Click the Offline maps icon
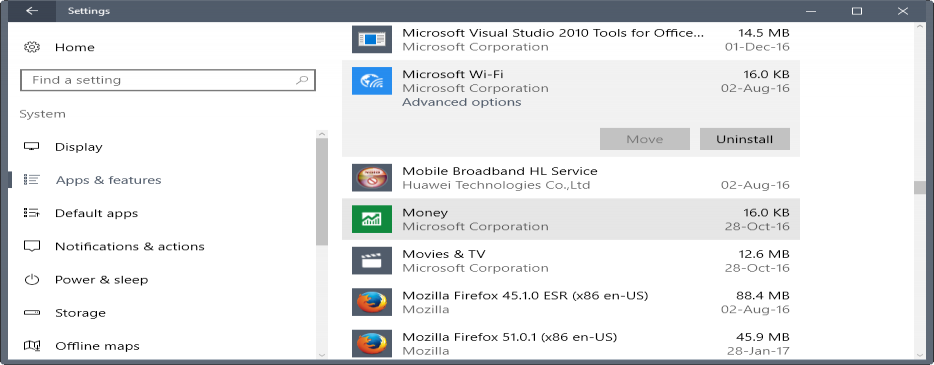The image size is (934, 365). pos(32,346)
